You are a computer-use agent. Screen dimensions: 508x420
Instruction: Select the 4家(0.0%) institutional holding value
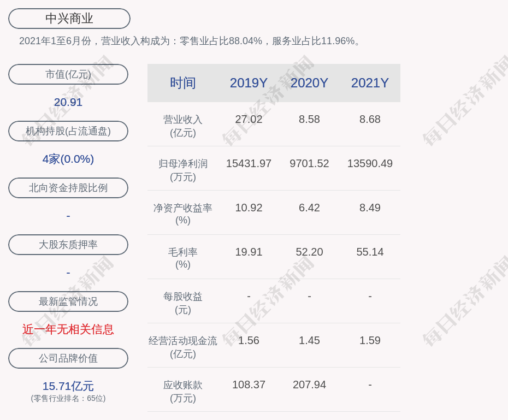click(68, 159)
